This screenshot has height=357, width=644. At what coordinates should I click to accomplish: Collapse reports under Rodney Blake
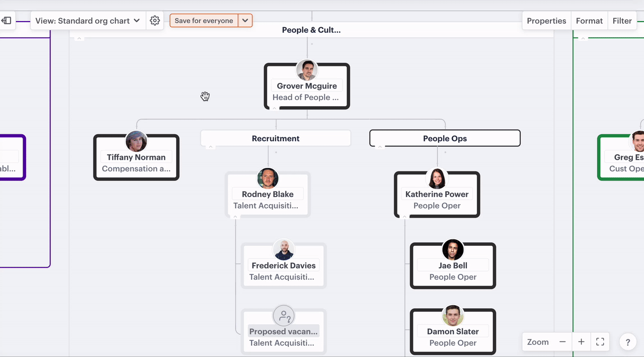[x=235, y=217]
